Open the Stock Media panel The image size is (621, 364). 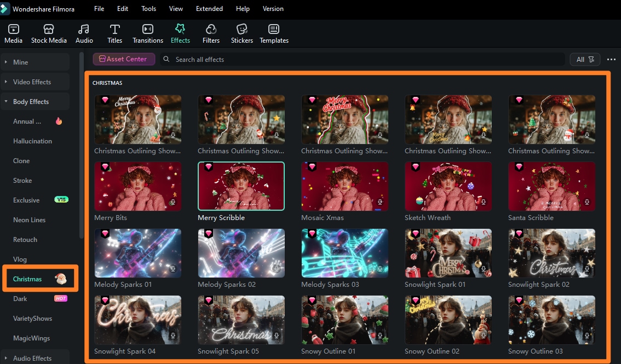pos(49,33)
